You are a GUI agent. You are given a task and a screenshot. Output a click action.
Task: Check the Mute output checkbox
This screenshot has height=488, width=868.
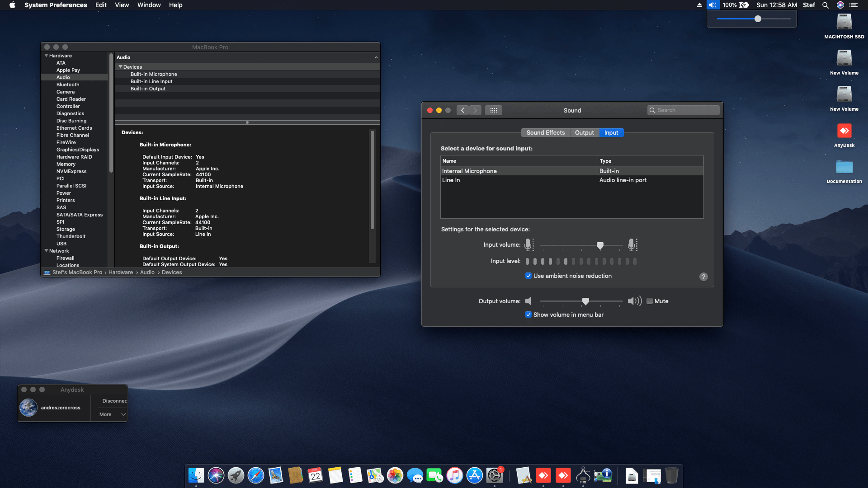point(650,301)
